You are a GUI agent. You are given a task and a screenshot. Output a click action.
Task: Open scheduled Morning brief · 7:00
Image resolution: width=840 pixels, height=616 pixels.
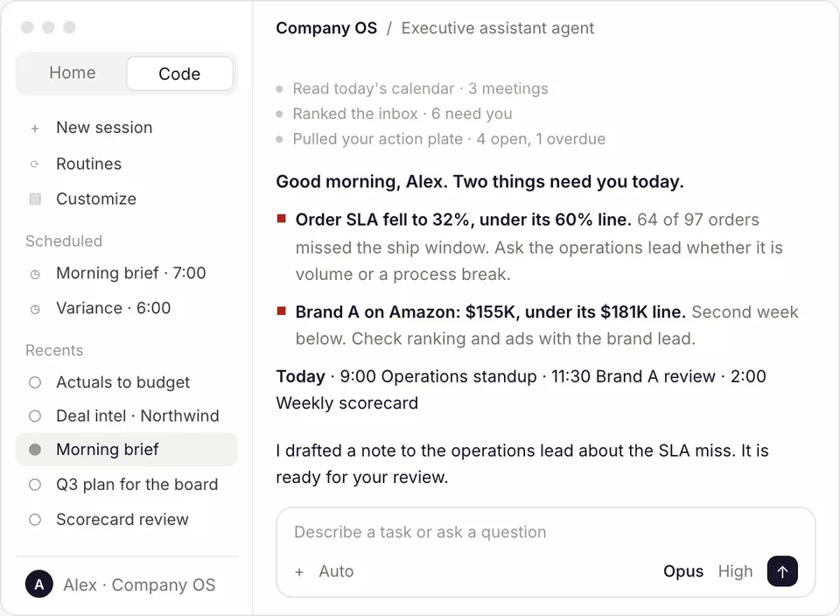click(130, 273)
